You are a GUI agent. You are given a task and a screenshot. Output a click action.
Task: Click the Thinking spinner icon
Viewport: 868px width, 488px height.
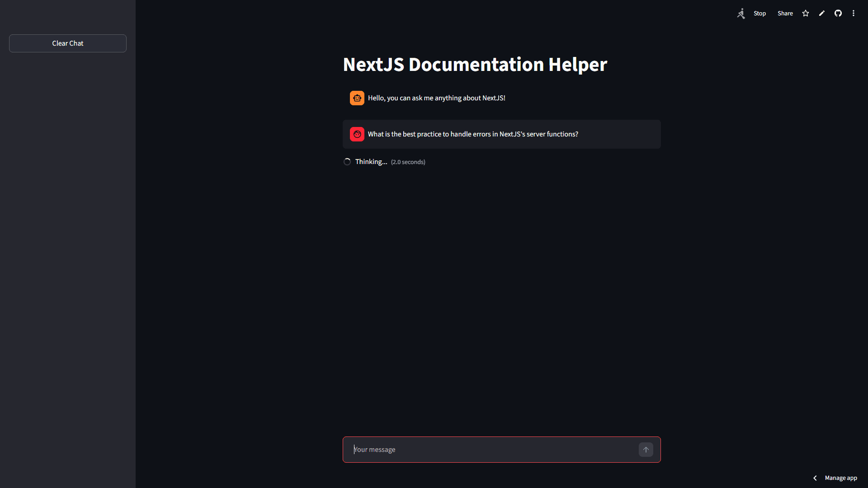(x=347, y=162)
